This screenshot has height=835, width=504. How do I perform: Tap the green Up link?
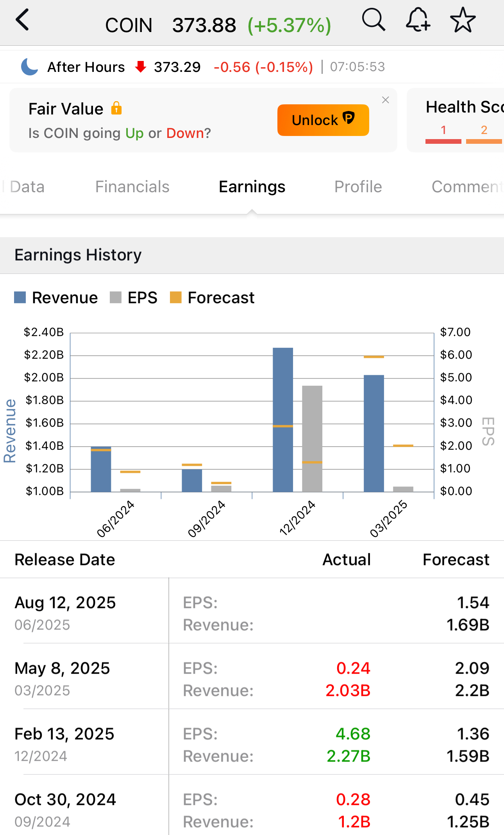pyautogui.click(x=134, y=133)
